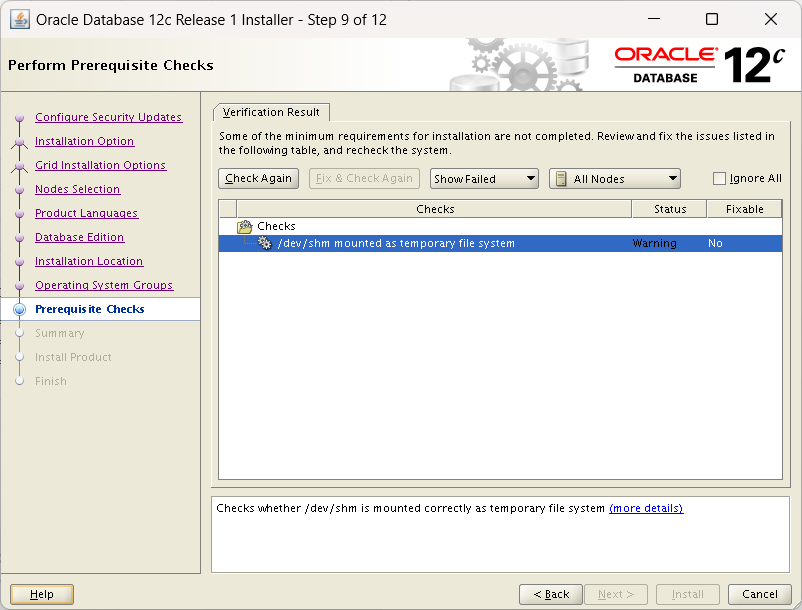
Task: Open the more details link
Action: 646,508
